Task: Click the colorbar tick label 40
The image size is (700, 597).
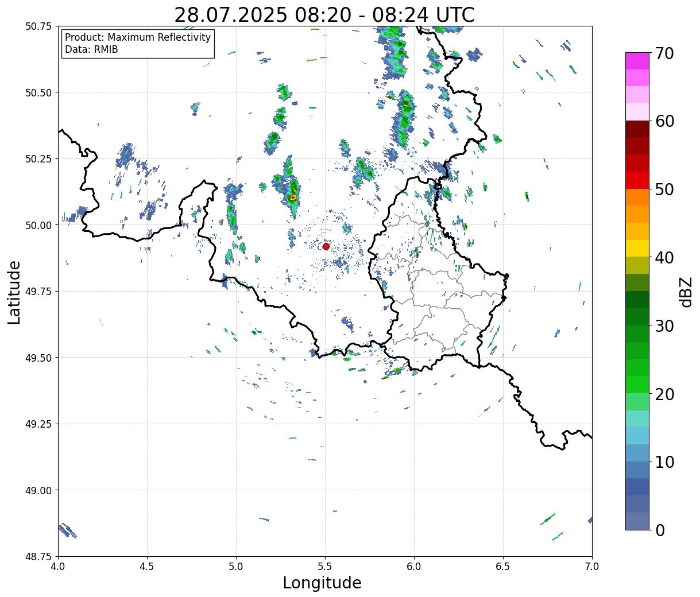Action: click(x=664, y=258)
